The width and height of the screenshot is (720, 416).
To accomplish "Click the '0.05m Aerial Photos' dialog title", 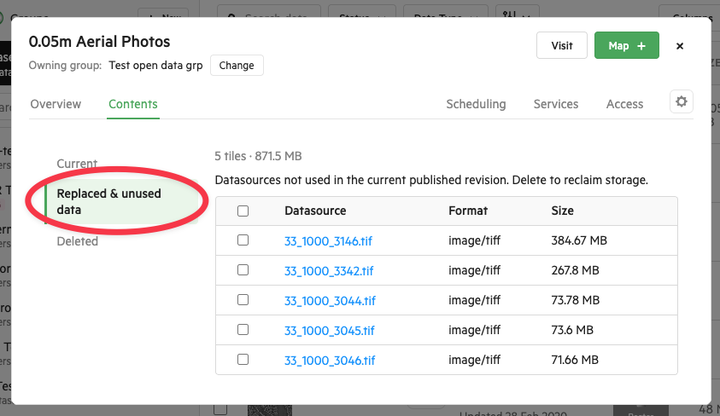I will [x=99, y=42].
